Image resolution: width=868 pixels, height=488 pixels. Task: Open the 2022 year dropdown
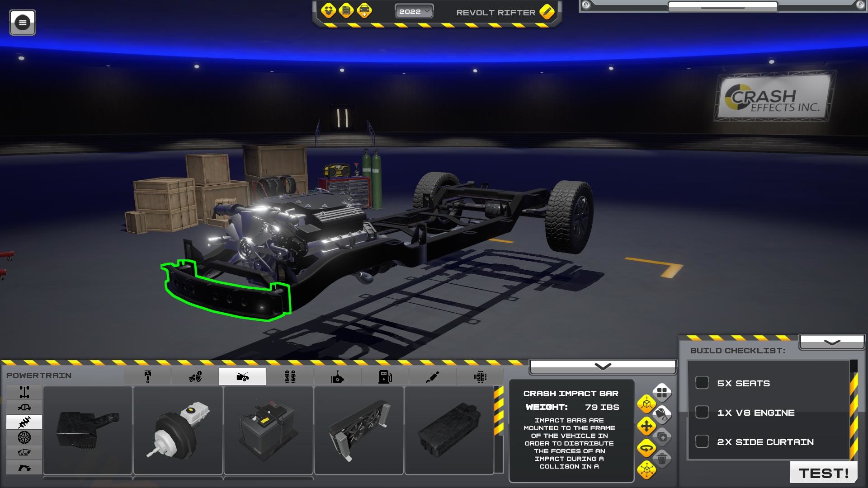[x=414, y=12]
